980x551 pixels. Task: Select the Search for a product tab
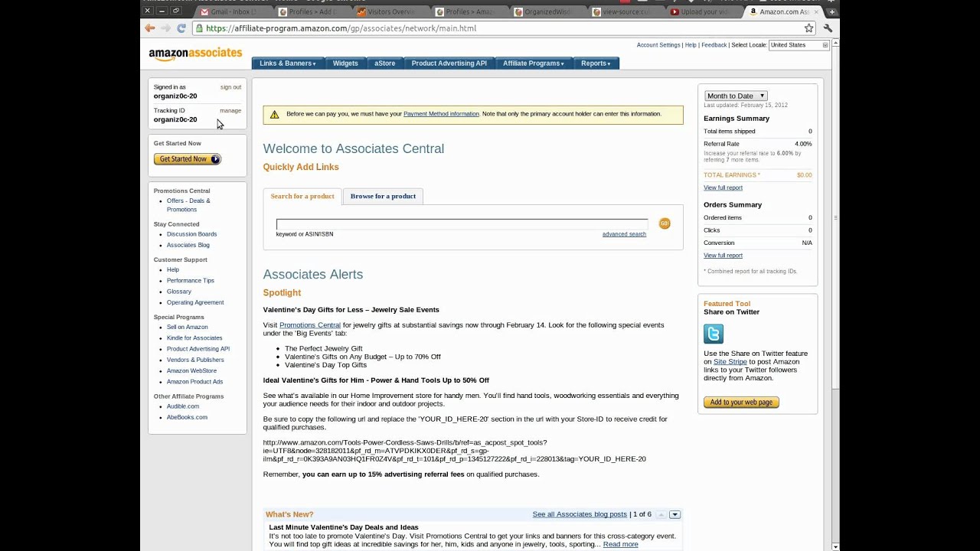tap(302, 196)
